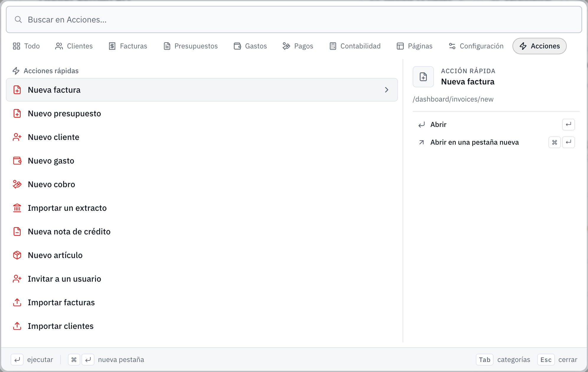588x372 pixels.
Task: Select the Facturas category tab
Action: (128, 46)
